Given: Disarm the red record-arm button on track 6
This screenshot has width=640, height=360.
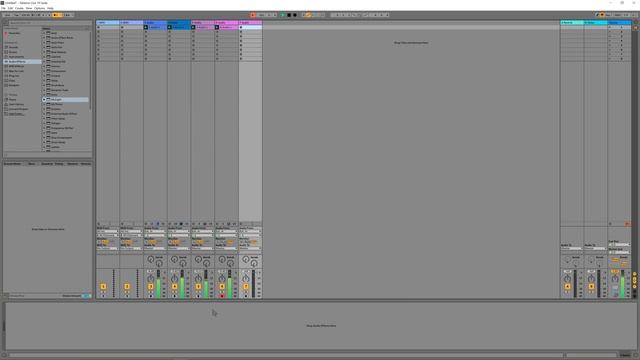Looking at the screenshot, I should click(x=222, y=296).
